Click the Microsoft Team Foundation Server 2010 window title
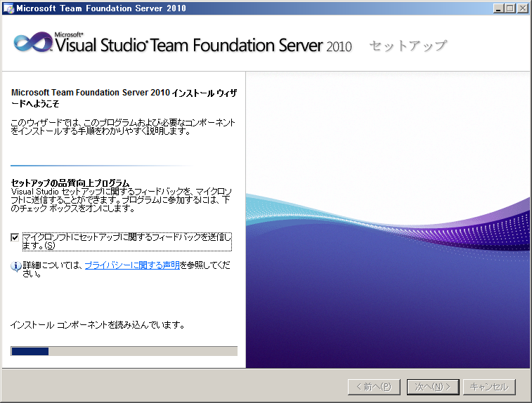The width and height of the screenshot is (532, 403). click(x=101, y=8)
